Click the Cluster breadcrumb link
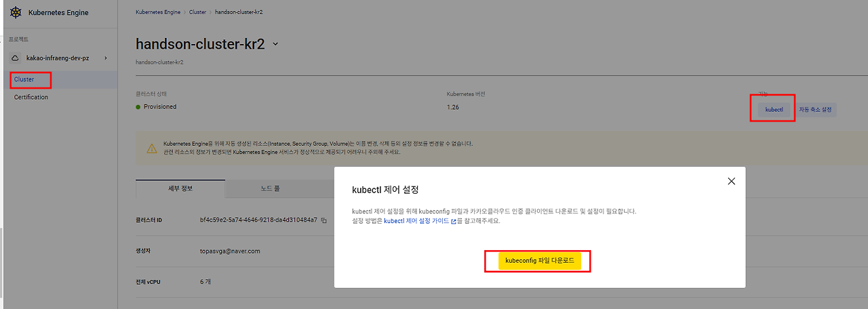The width and height of the screenshot is (868, 309). (198, 12)
